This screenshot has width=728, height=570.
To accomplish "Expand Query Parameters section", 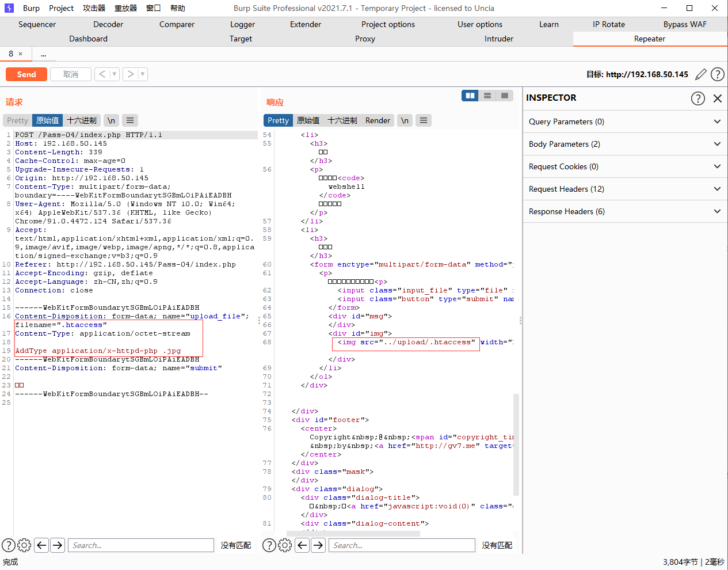I will 625,121.
